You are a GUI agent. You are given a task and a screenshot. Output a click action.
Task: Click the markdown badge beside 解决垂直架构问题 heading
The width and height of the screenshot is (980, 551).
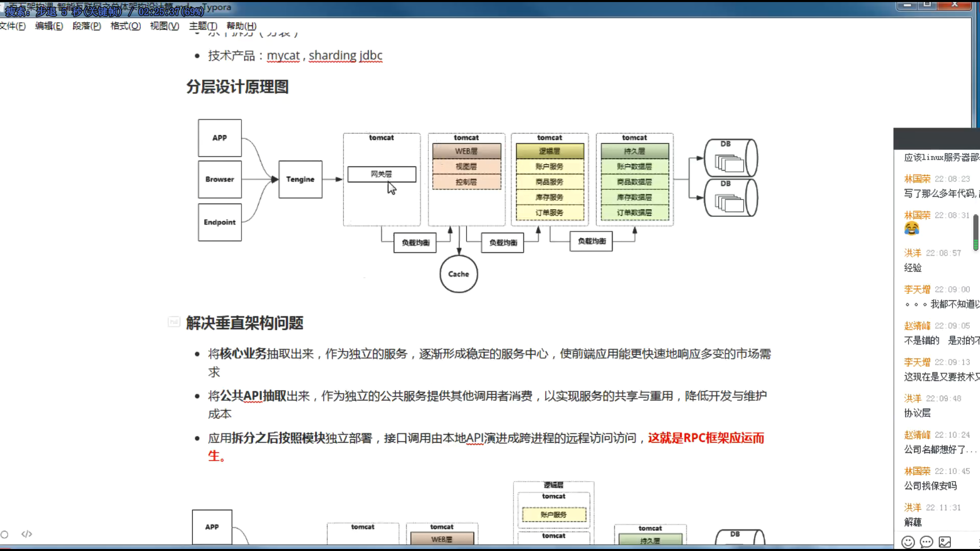(174, 322)
